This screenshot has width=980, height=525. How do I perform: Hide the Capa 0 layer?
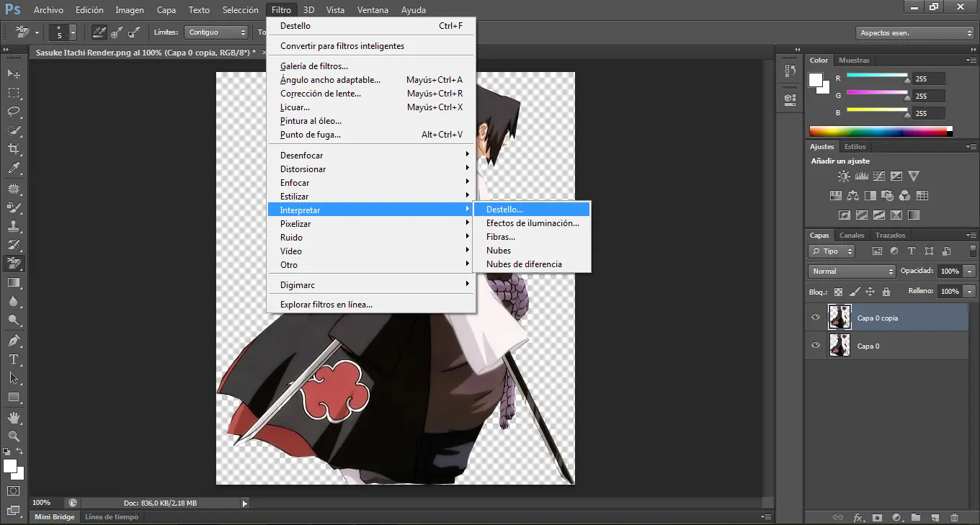point(816,345)
